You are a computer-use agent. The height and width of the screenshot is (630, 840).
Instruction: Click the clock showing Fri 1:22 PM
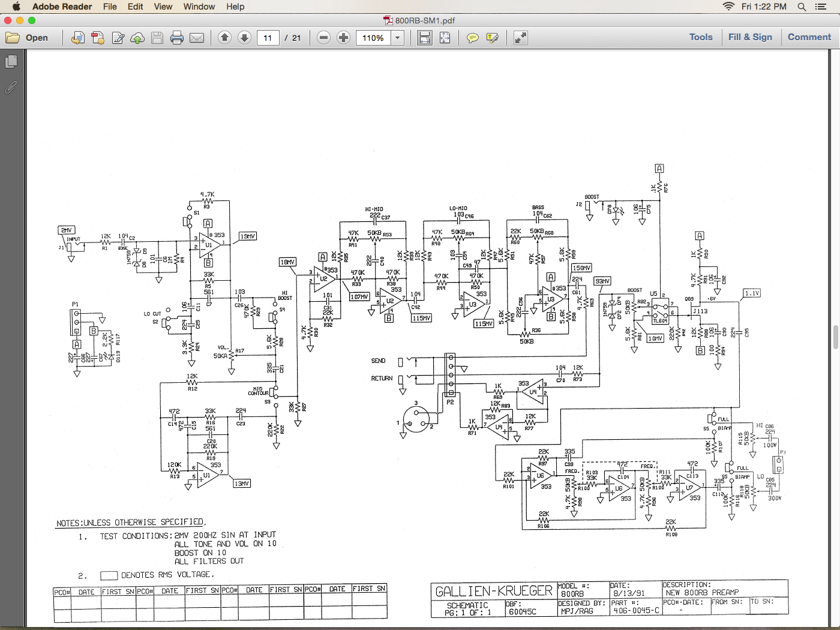coord(764,7)
